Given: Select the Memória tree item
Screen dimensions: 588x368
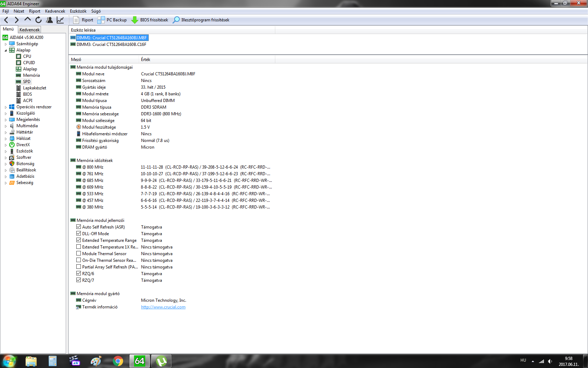Looking at the screenshot, I should point(31,75).
